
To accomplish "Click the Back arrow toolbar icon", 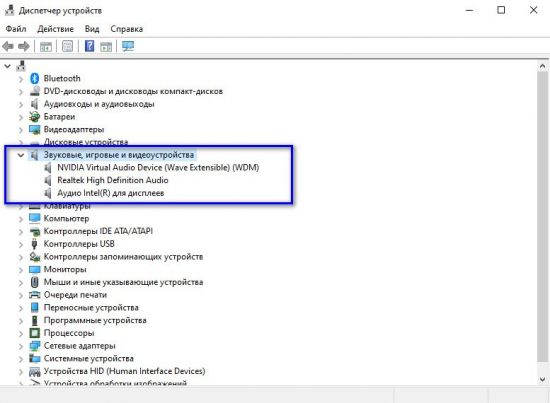I will tap(8, 46).
